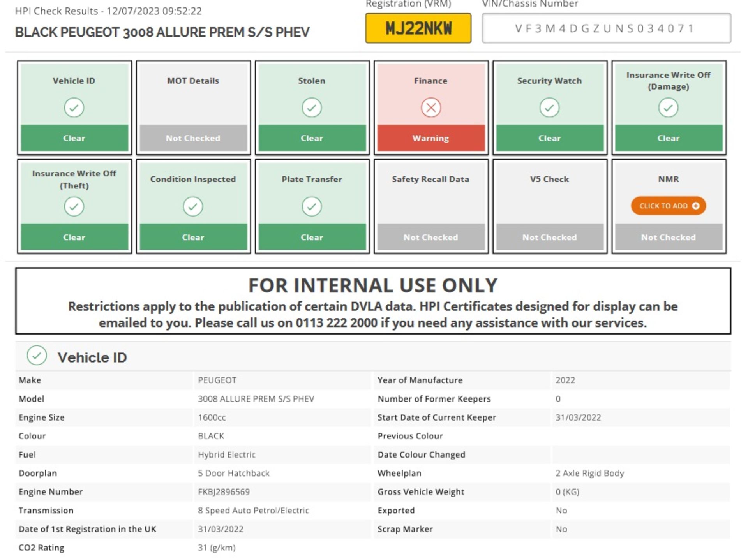Viewport: 748px width, 560px height.
Task: Click the Wheelplan value 2 Axle Rigid Body
Action: pos(590,473)
